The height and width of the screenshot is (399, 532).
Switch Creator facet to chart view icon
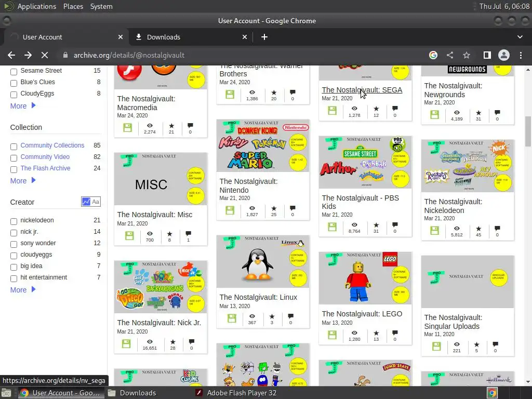click(86, 202)
